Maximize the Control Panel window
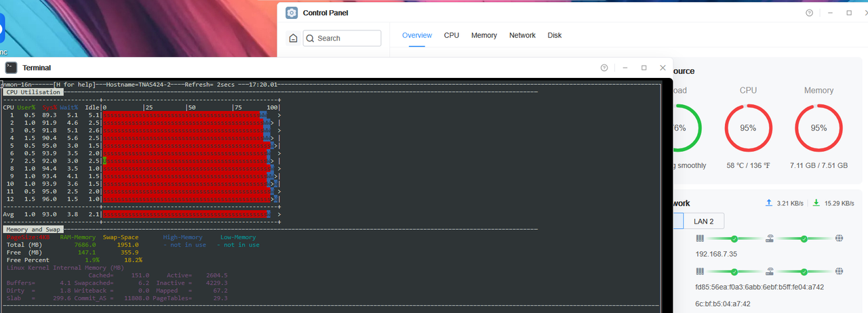Viewport: 868px width, 313px height. (849, 13)
